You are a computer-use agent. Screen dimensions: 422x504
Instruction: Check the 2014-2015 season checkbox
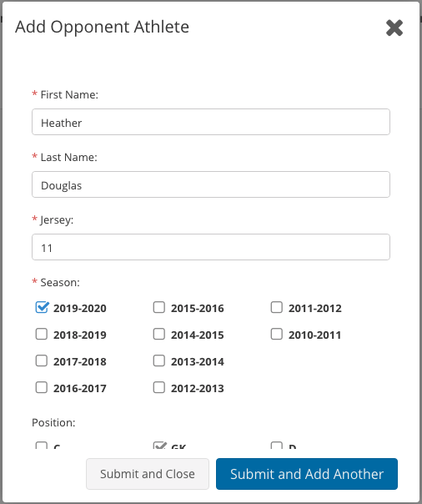pos(159,334)
